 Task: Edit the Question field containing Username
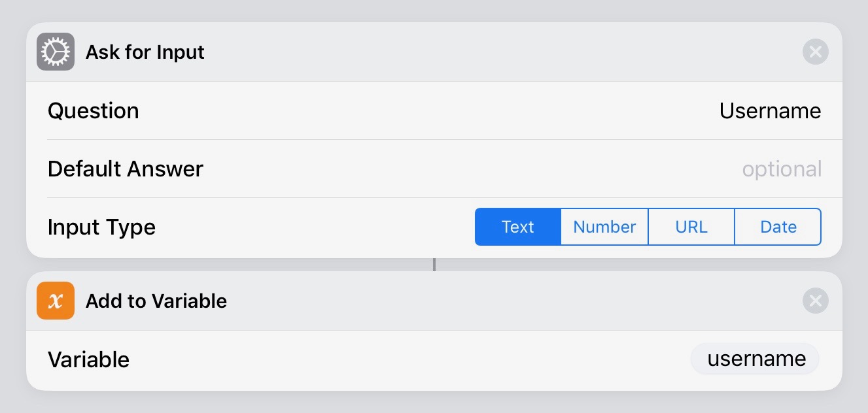(770, 110)
